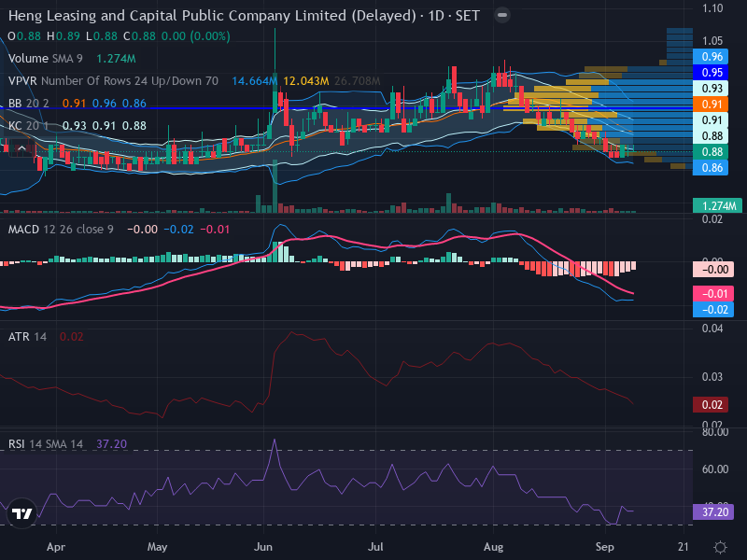This screenshot has height=560, width=747.
Task: Click the KC 20 1 indicator label
Action: [x=28, y=126]
